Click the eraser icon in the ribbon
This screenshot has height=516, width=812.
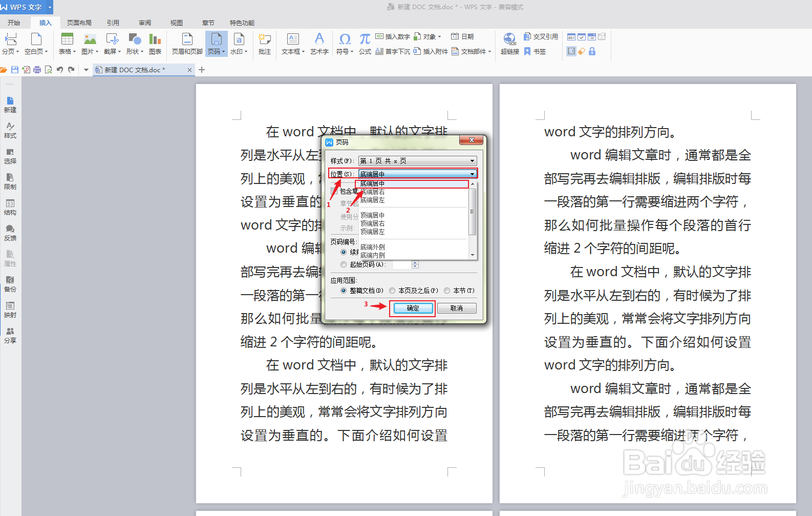click(582, 51)
